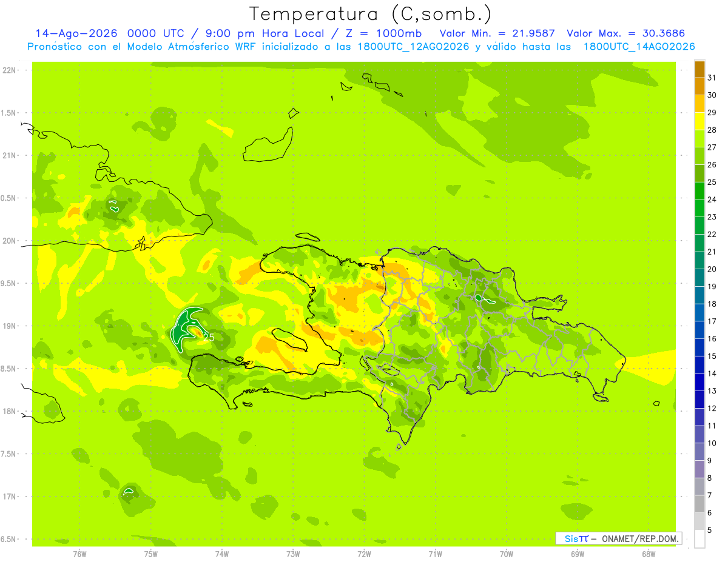Click the '18' color scale label
Image resolution: width=728 pixels, height=562 pixels.
pos(712,304)
